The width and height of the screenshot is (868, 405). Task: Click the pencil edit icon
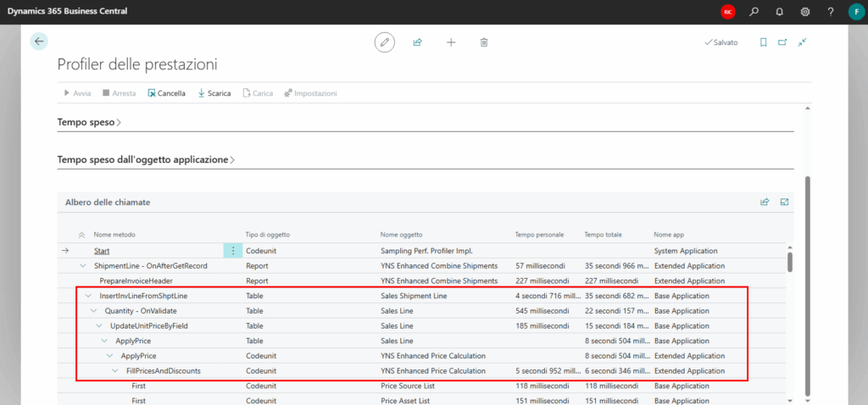385,42
